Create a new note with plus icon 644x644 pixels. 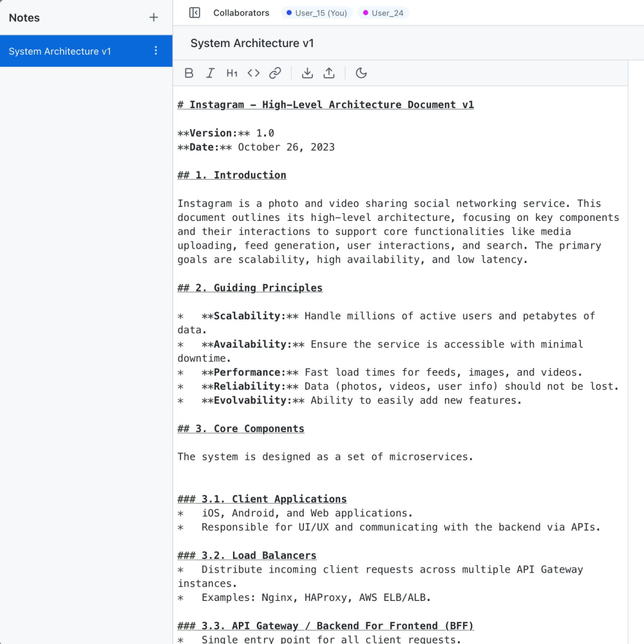tap(153, 17)
